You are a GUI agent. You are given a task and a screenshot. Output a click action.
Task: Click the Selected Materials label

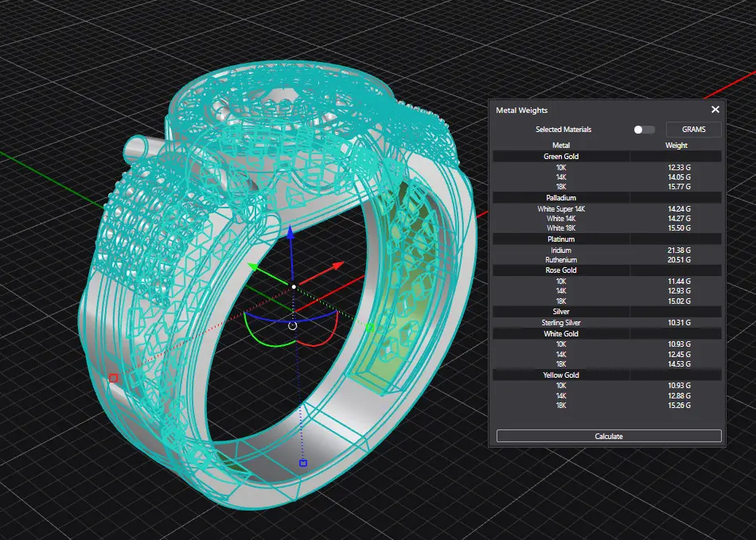click(563, 129)
